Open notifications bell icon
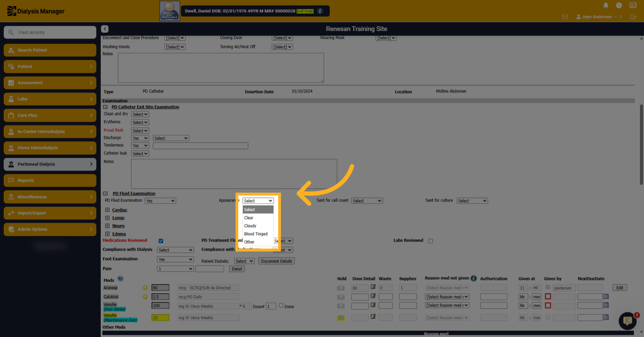 click(x=606, y=5)
